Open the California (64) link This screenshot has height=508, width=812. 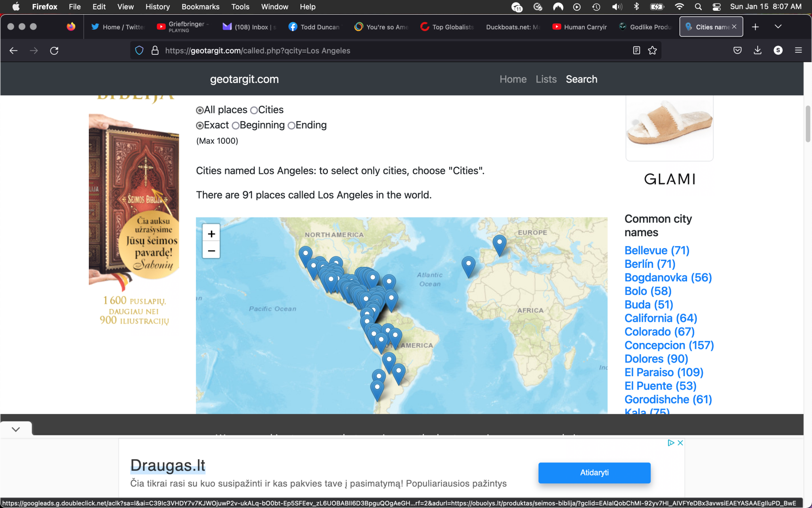tap(661, 318)
